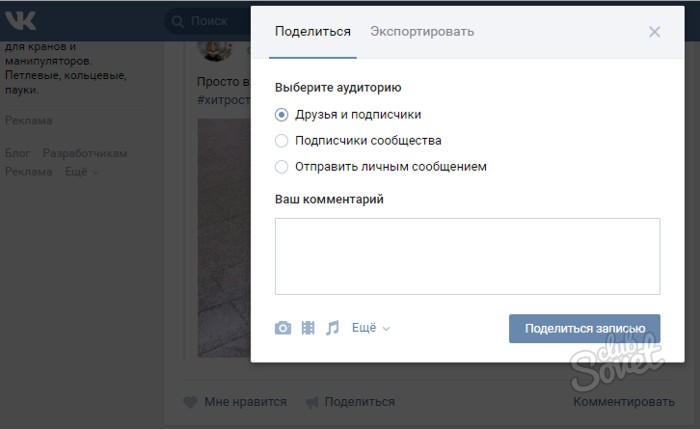Open the Реклама link beside Ещё
This screenshot has width=700, height=429.
(x=29, y=172)
